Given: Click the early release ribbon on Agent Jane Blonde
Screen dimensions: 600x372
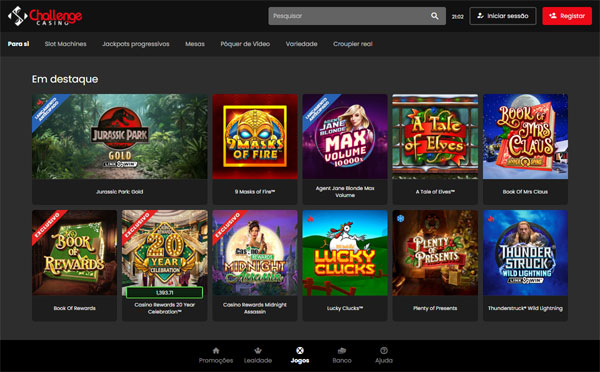Looking at the screenshot, I should click(x=317, y=109).
